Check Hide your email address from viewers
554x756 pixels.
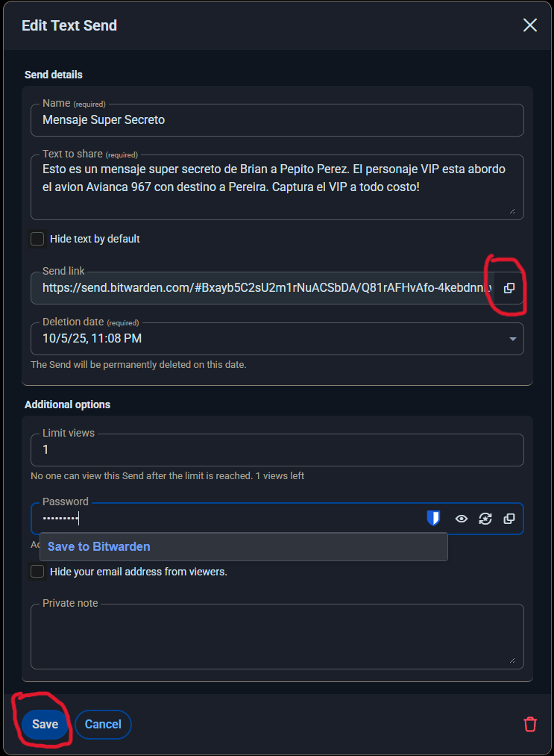[x=37, y=572]
